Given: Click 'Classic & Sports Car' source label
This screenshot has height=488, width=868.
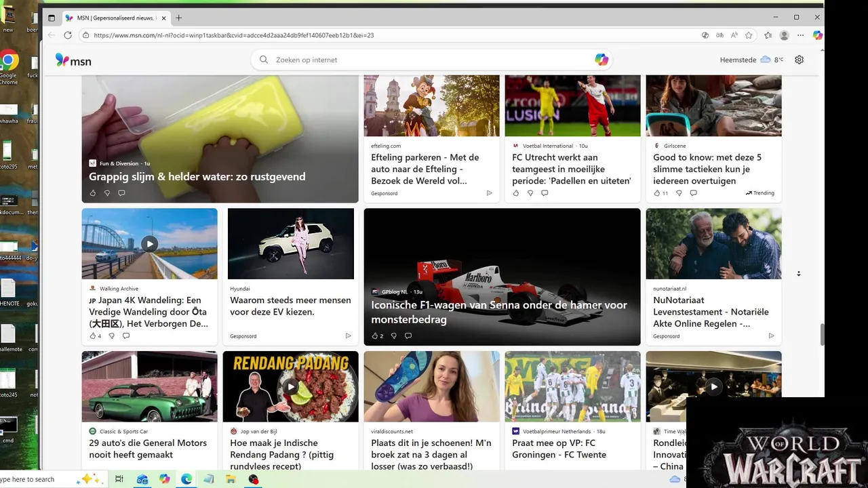Looking at the screenshot, I should (123, 432).
